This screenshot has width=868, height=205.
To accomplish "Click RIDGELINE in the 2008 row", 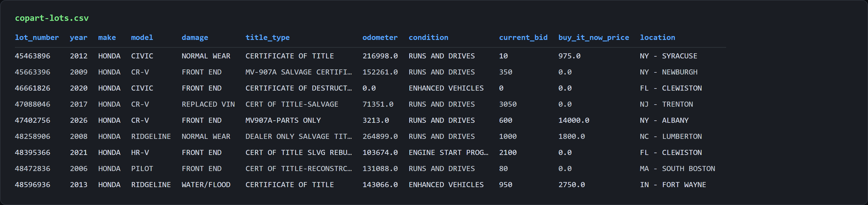I will pyautogui.click(x=151, y=136).
